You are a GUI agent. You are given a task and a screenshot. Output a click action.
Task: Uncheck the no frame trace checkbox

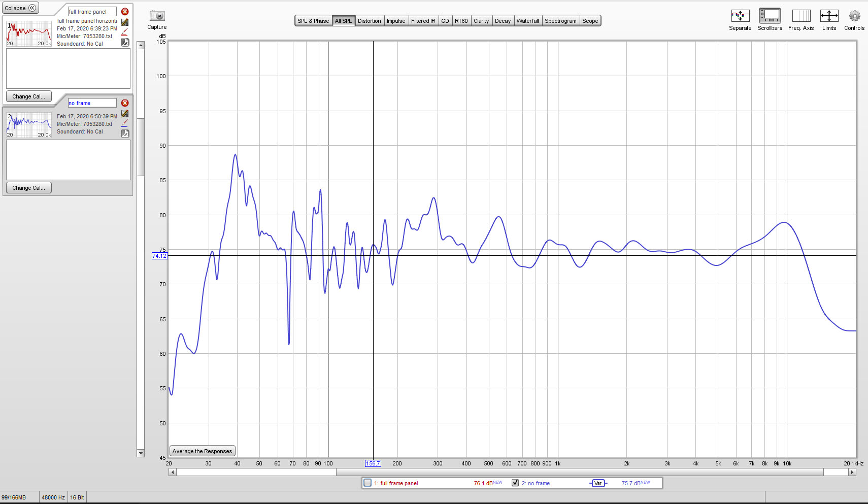(x=515, y=483)
